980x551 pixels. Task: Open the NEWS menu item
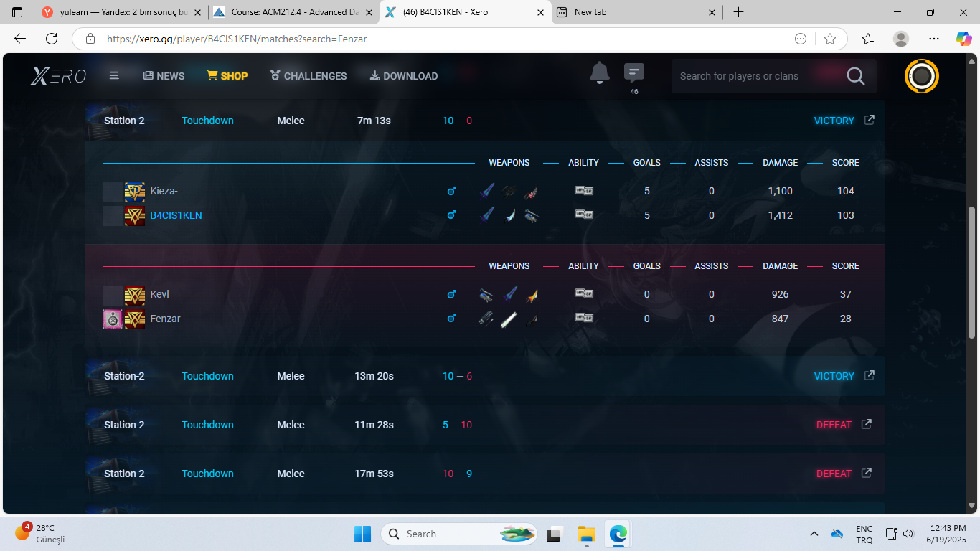(x=164, y=76)
